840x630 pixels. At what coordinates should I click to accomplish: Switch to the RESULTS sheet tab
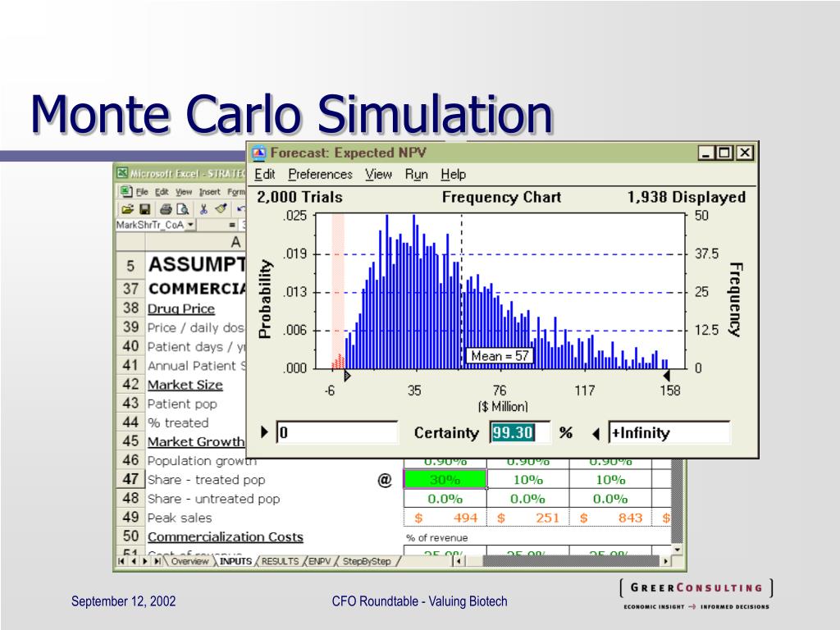281,561
